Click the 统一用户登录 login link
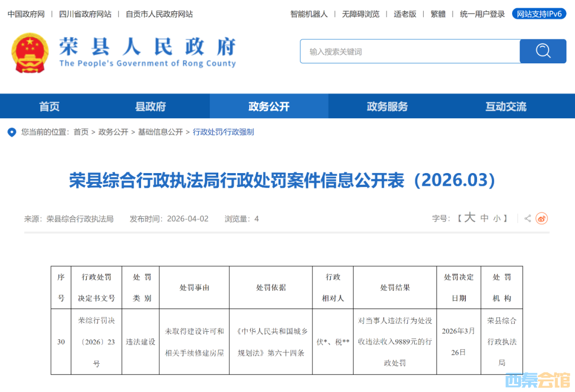 coord(482,14)
